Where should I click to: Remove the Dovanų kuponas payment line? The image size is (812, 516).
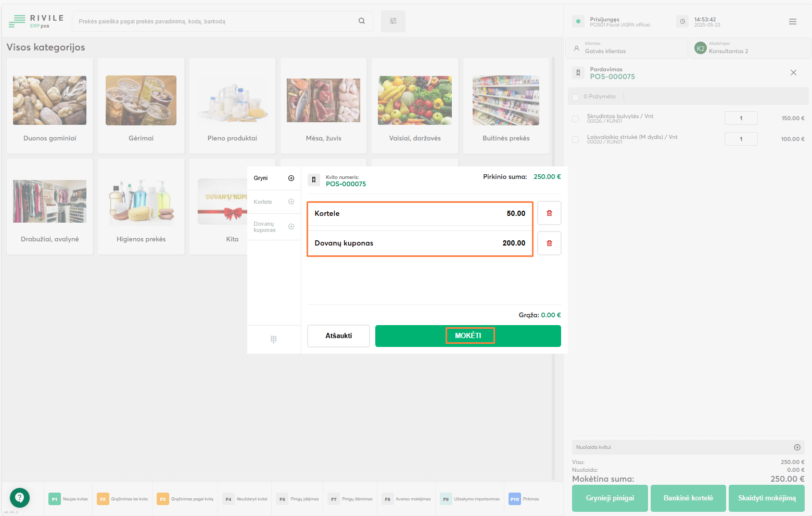(549, 243)
